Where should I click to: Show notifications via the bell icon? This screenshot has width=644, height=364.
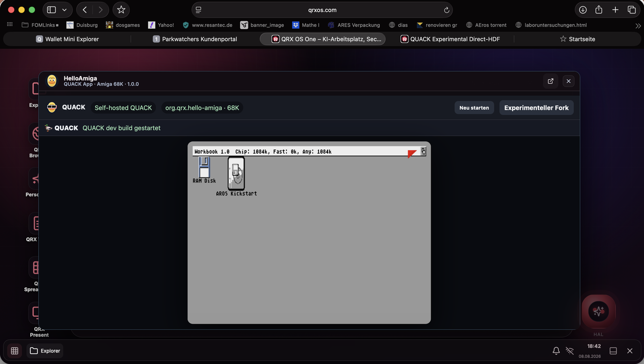(x=556, y=351)
